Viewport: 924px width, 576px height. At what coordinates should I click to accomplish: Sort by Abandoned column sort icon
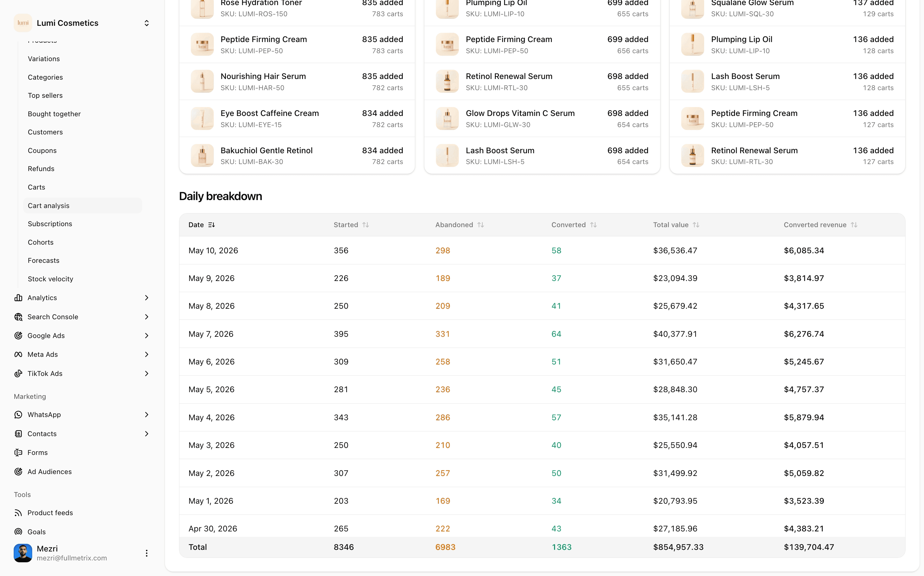(x=481, y=225)
